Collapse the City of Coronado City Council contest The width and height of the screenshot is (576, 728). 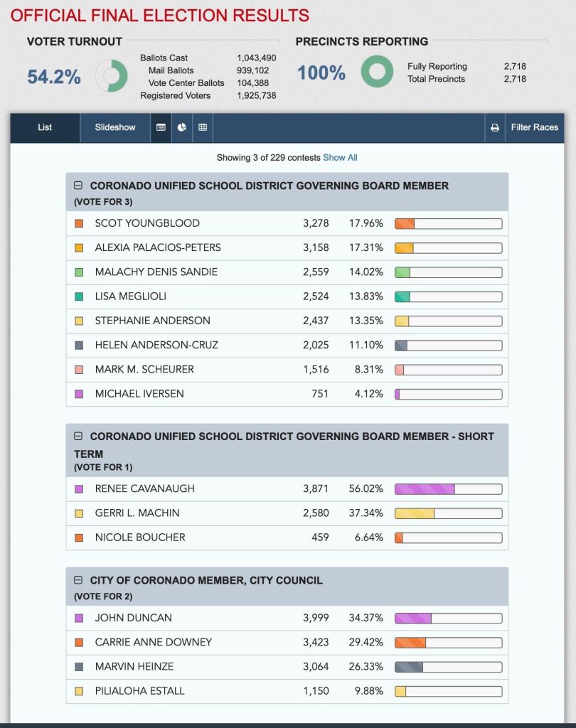click(78, 581)
